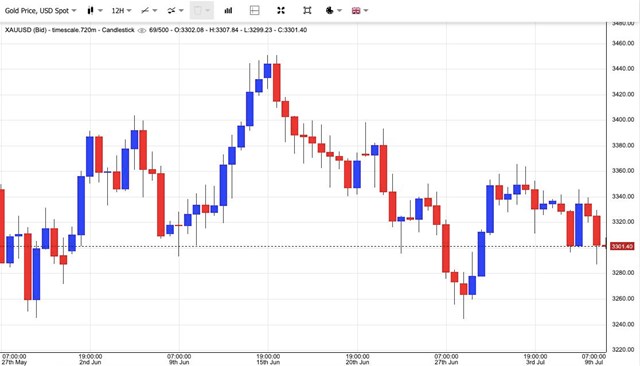640x366 pixels.
Task: Open the theme color palette icon menu
Action: click(333, 11)
